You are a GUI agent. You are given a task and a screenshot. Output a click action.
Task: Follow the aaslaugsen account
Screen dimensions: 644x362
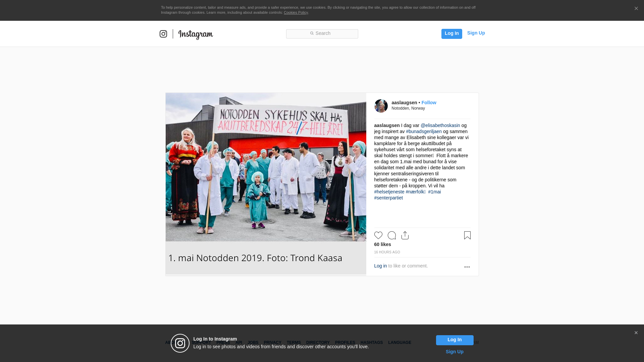(x=429, y=103)
